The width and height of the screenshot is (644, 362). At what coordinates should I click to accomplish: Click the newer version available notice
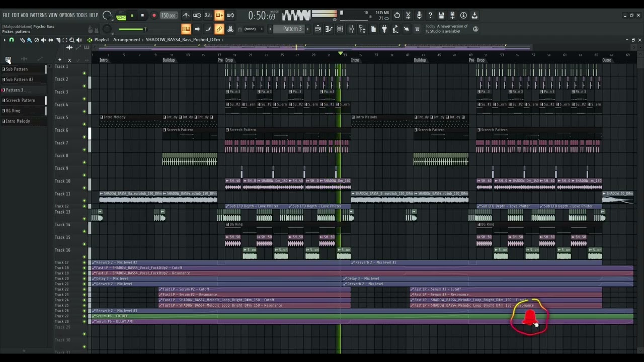447,29
